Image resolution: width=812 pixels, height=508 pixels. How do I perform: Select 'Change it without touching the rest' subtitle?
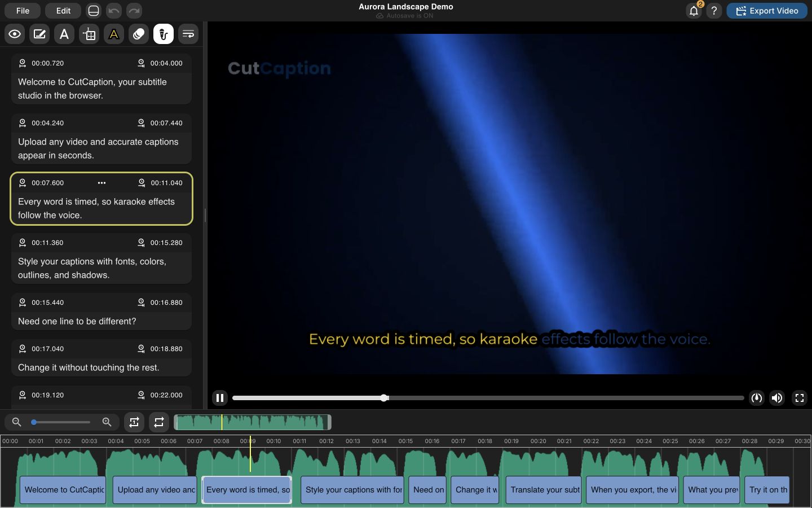[x=89, y=367]
